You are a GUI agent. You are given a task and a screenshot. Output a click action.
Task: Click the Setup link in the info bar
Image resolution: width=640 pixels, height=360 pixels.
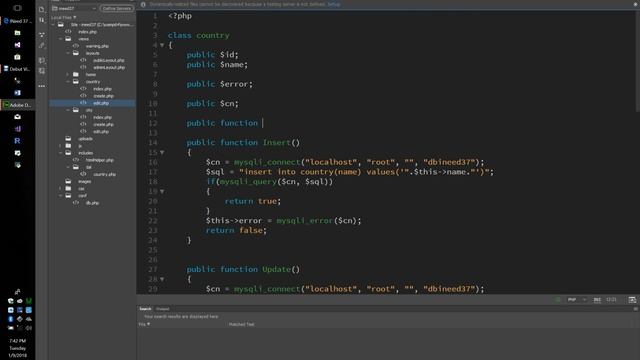pyautogui.click(x=333, y=4)
